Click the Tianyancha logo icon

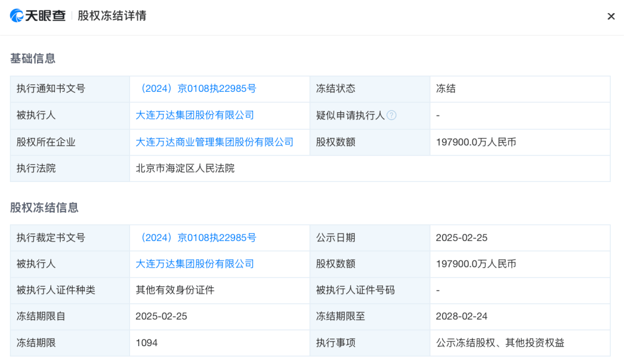point(17,16)
